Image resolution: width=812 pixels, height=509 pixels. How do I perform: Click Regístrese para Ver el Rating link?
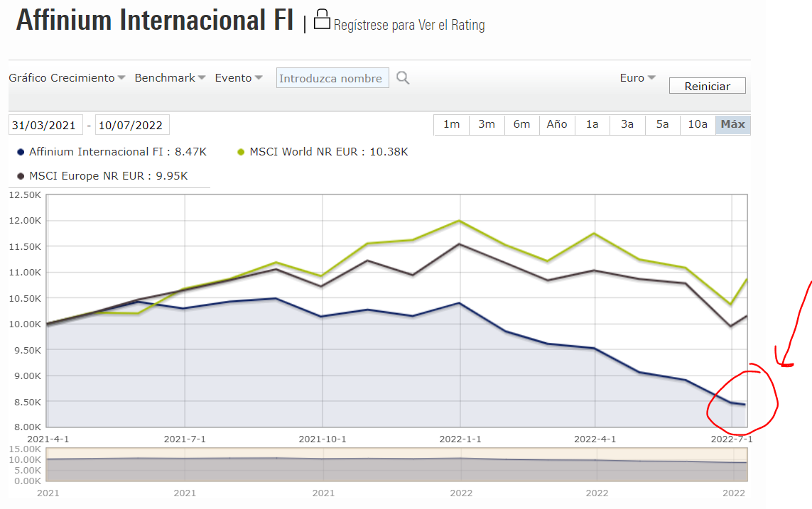pos(409,26)
